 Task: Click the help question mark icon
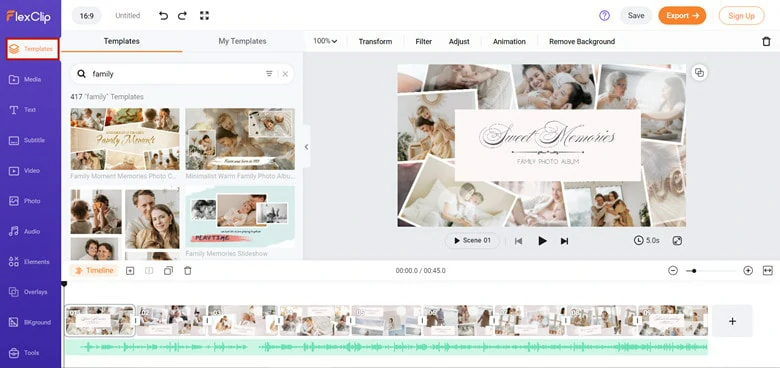pyautogui.click(x=604, y=15)
